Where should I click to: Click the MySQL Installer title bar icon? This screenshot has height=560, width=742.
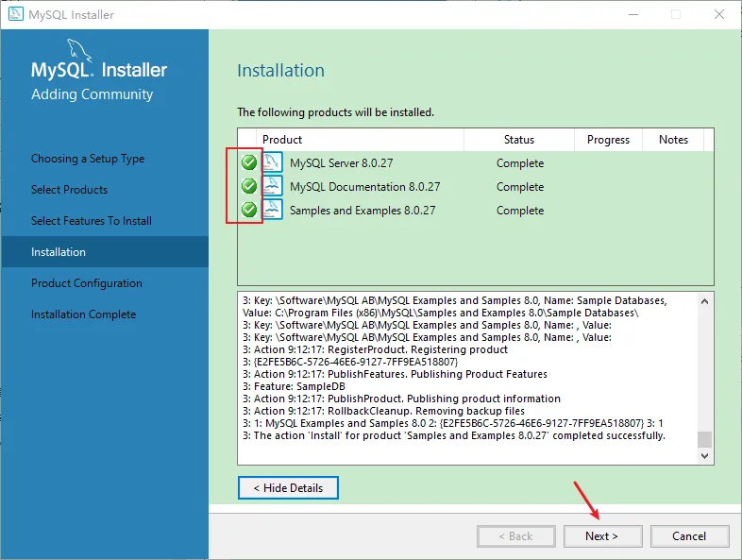pyautogui.click(x=16, y=14)
